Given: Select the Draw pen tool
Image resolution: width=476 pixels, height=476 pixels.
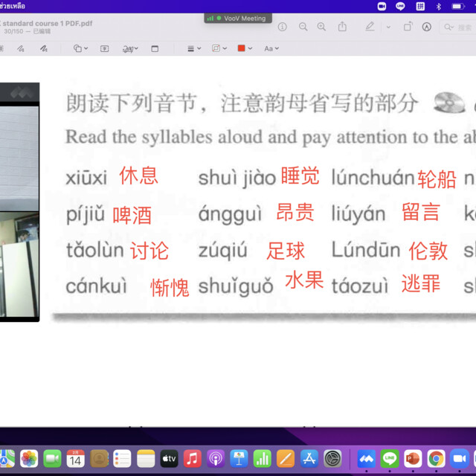Looking at the screenshot, I should click(x=44, y=48).
